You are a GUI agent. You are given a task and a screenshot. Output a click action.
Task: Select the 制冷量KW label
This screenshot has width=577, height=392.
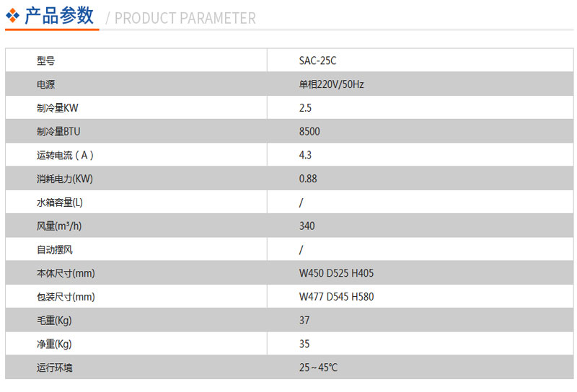(x=58, y=108)
